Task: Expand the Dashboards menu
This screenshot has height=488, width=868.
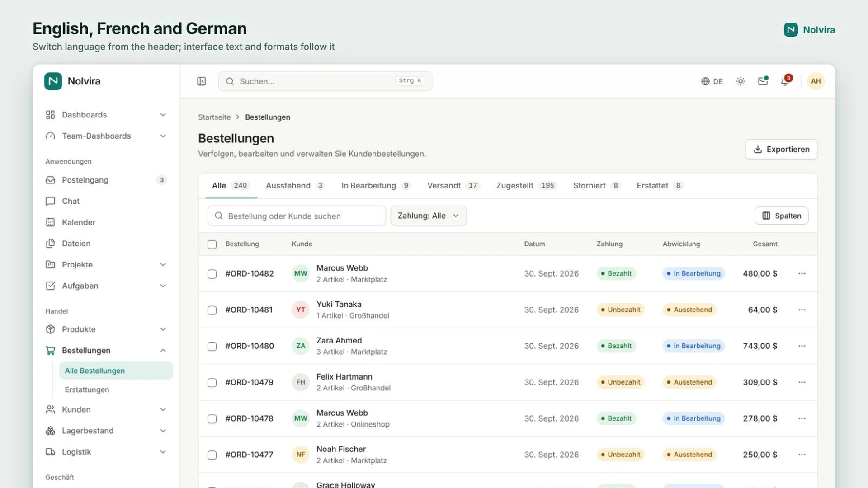Action: pos(106,115)
